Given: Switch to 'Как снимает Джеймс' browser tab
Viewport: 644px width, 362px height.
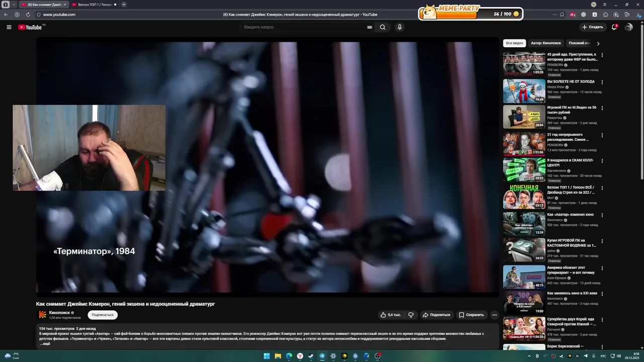Looking at the screenshot, I should (43, 5).
